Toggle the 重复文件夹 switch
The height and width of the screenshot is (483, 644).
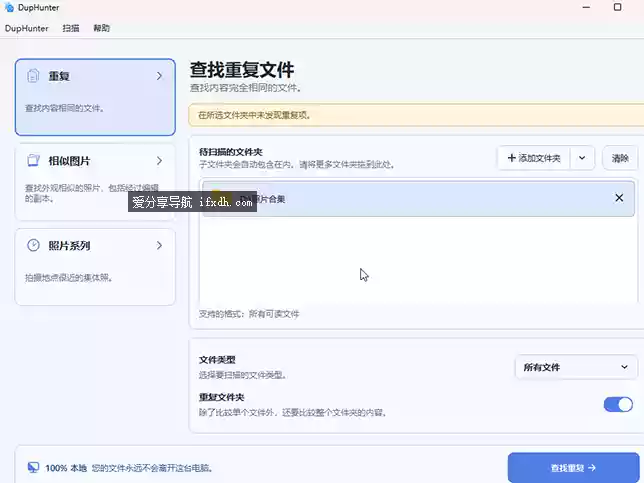pyautogui.click(x=618, y=405)
